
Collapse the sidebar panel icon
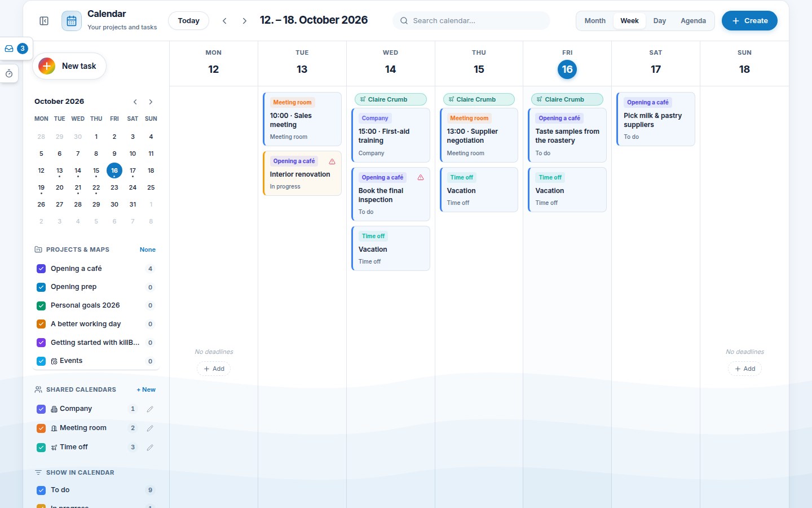click(44, 21)
